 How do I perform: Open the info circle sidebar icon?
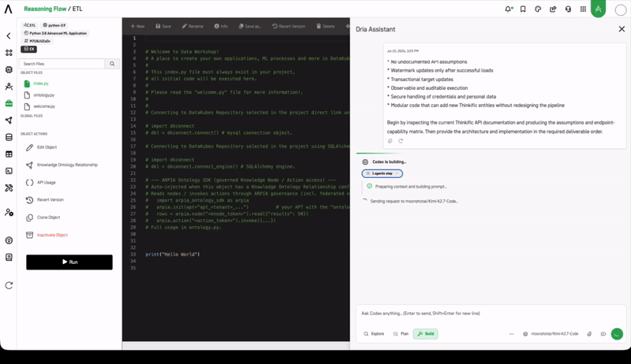point(9,240)
